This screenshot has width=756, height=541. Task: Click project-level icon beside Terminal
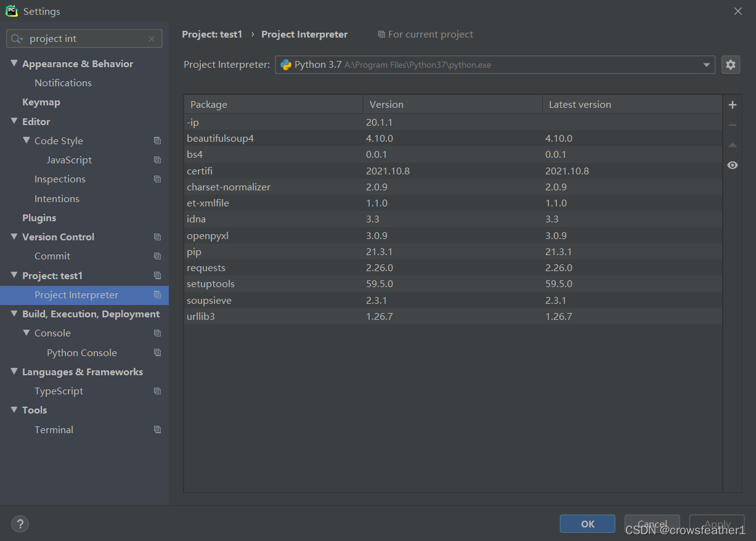point(157,430)
